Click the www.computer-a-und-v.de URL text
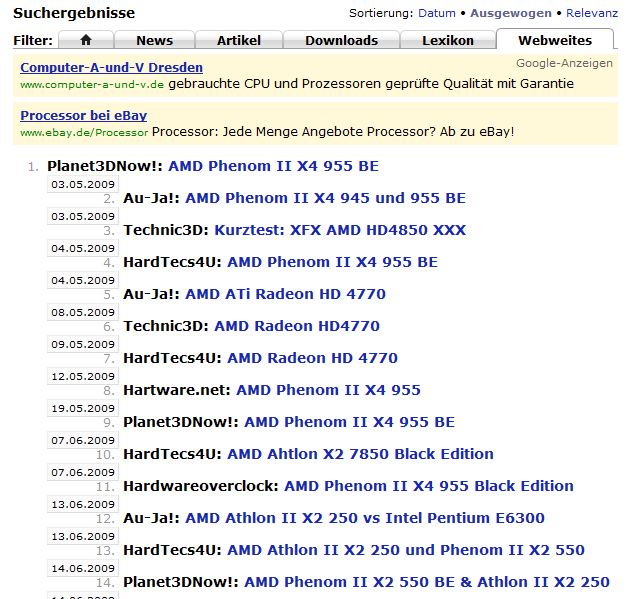 [92, 84]
